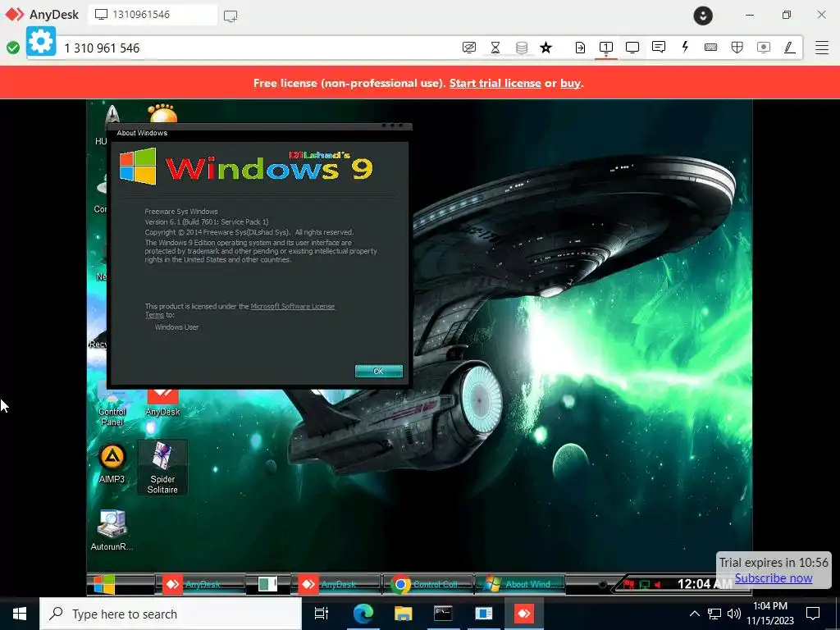Open File Explorer from host taskbar
Image resolution: width=840 pixels, height=630 pixels.
(403, 614)
